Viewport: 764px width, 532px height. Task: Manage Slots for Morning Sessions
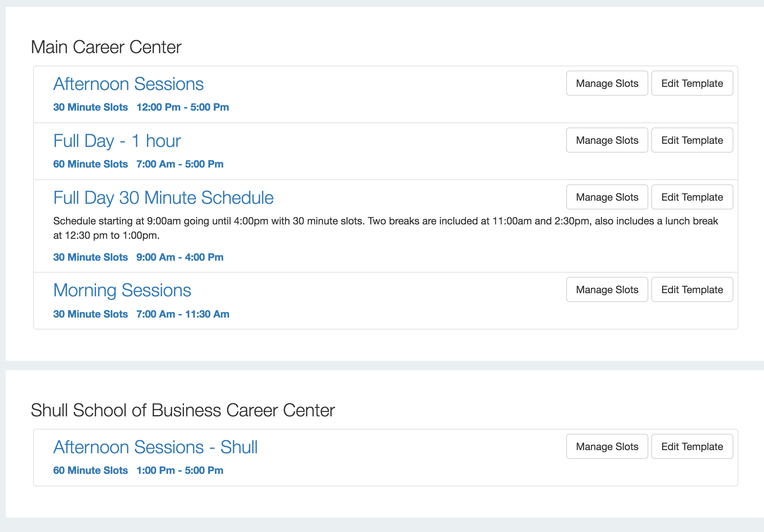(x=607, y=289)
